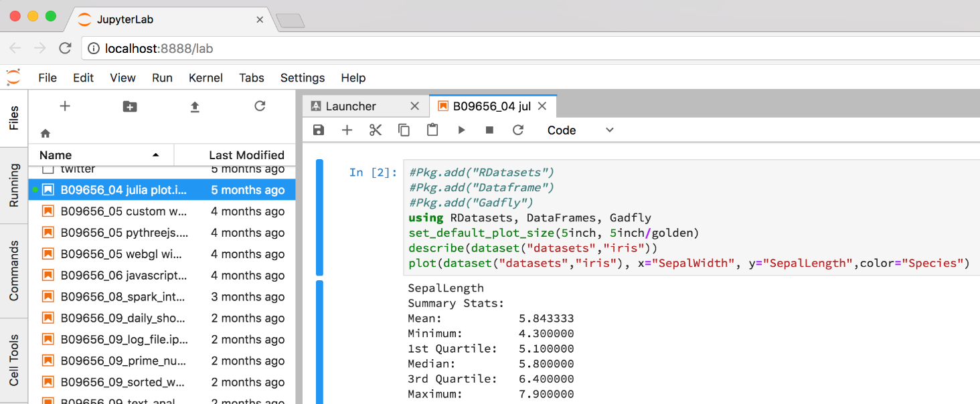
Task: Select B09656_04 julia plot notebook file
Action: [161, 190]
